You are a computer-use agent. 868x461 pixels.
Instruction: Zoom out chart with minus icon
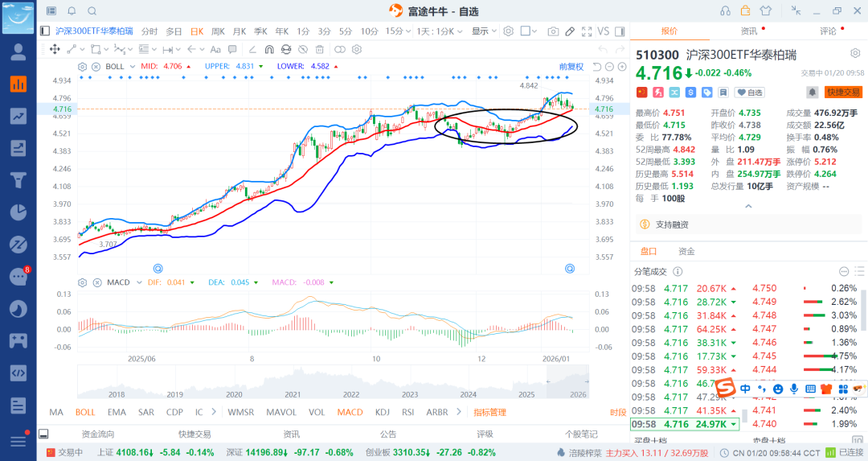click(609, 67)
